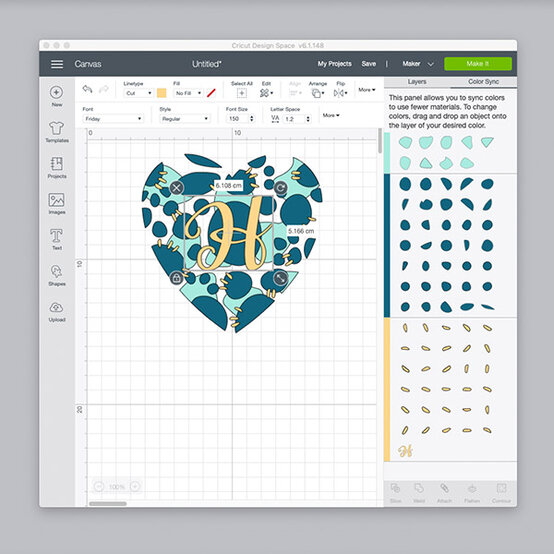Open the Edit tool menu
The image size is (554, 554).
tap(266, 93)
